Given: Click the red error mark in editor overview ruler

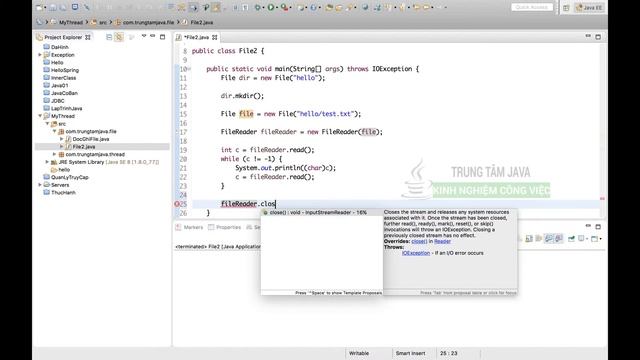Looking at the screenshot, I should [x=602, y=199].
